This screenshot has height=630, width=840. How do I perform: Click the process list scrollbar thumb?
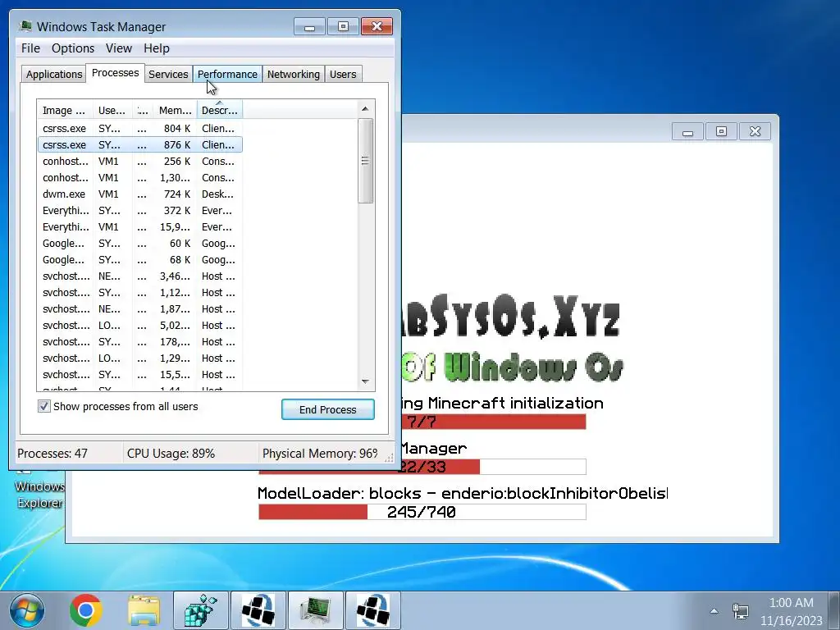[365, 161]
